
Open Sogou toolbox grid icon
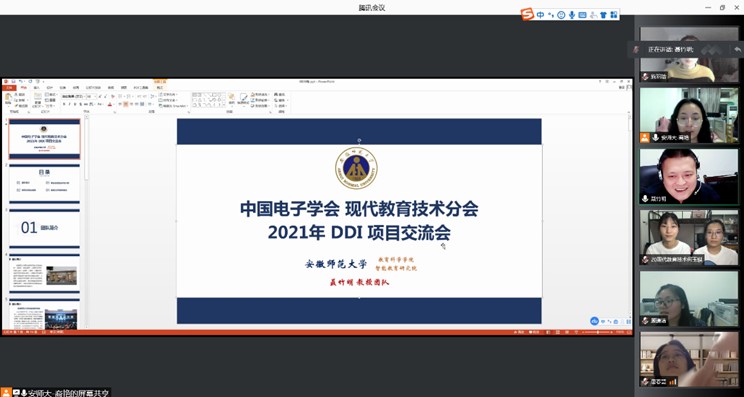[614, 15]
